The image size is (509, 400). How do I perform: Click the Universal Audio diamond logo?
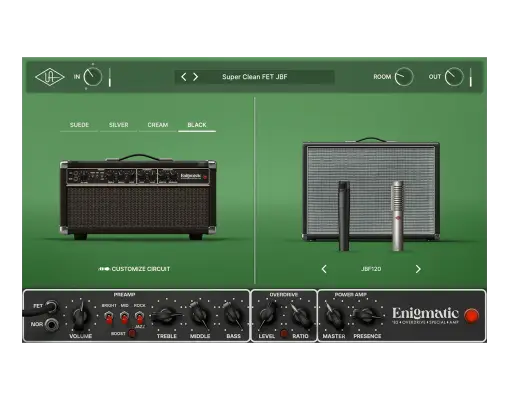click(50, 77)
